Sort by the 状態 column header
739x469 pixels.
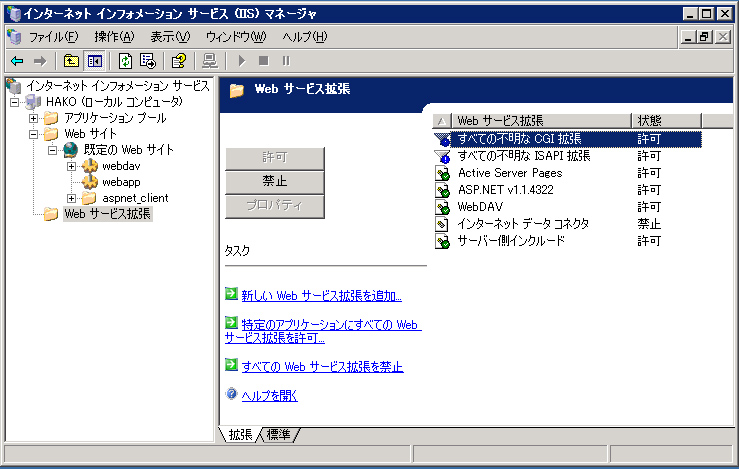(666, 121)
